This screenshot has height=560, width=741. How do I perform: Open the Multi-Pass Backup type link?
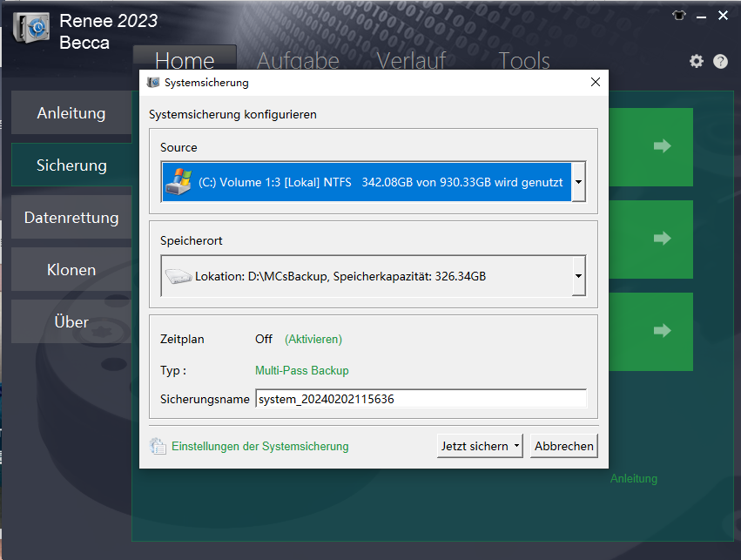click(x=300, y=370)
